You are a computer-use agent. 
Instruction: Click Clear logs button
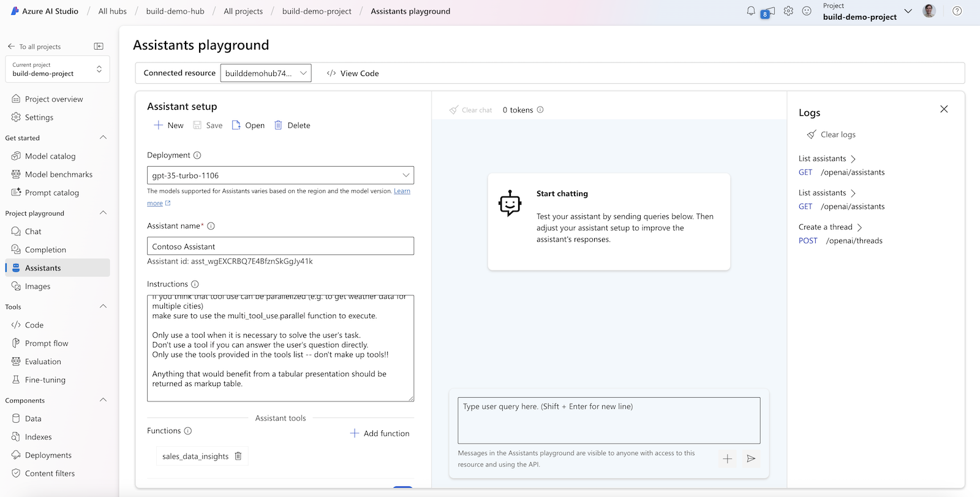point(831,135)
